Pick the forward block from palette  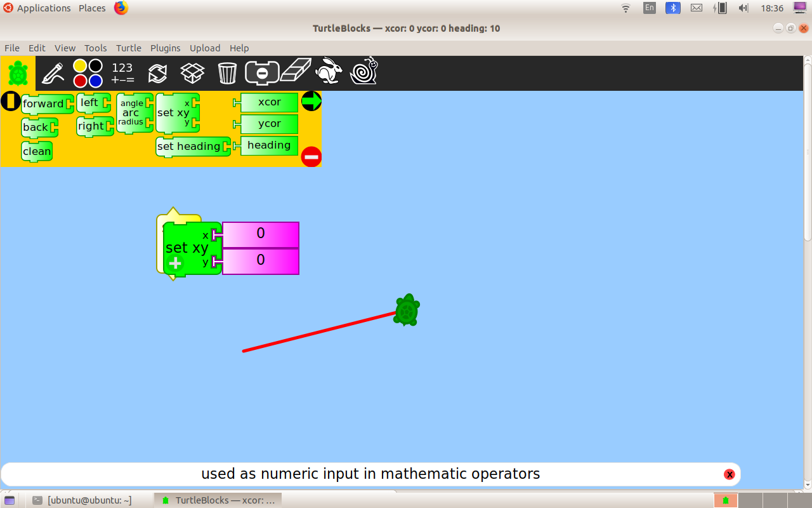pyautogui.click(x=44, y=104)
